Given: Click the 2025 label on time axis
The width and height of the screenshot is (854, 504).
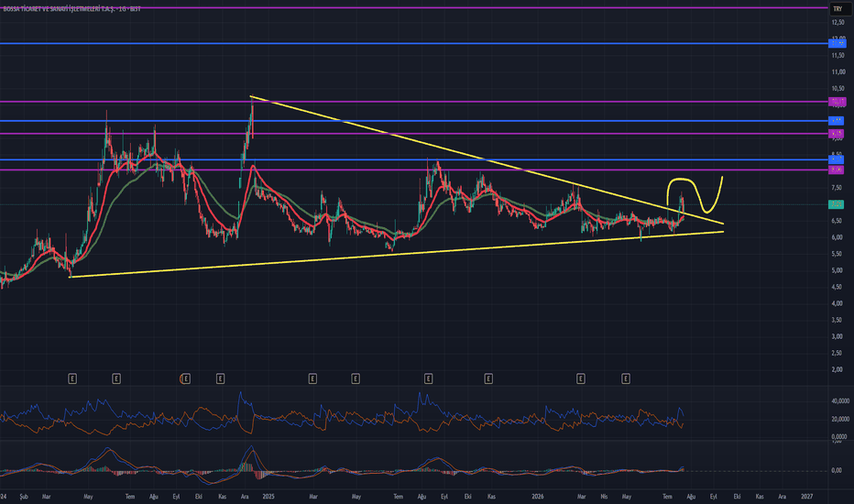Looking at the screenshot, I should click(268, 497).
